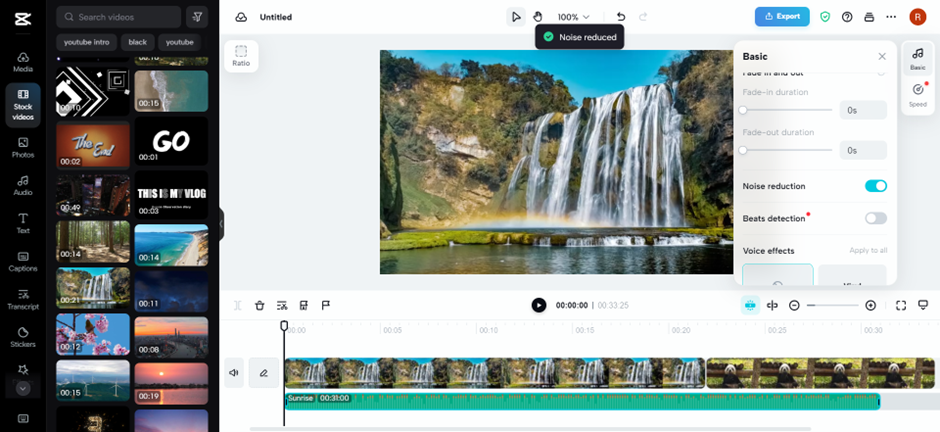This screenshot has width=940, height=432.
Task: Click the flag marker icon
Action: point(326,306)
